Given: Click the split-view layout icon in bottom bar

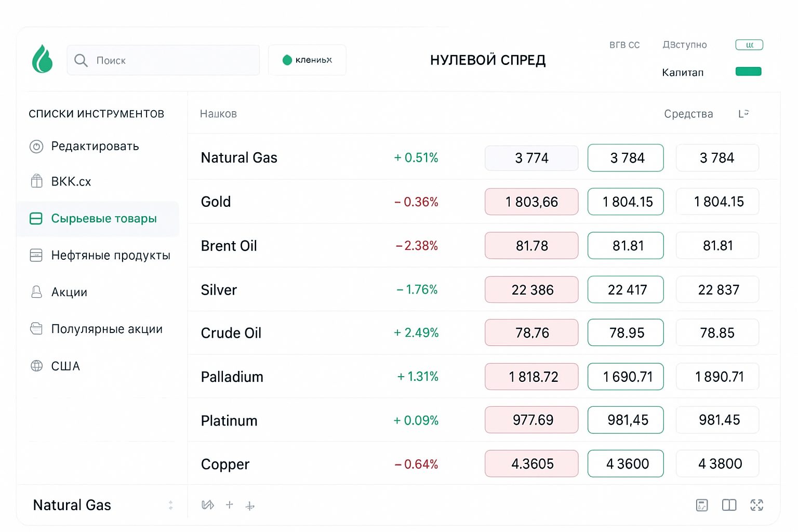Looking at the screenshot, I should pos(729,505).
